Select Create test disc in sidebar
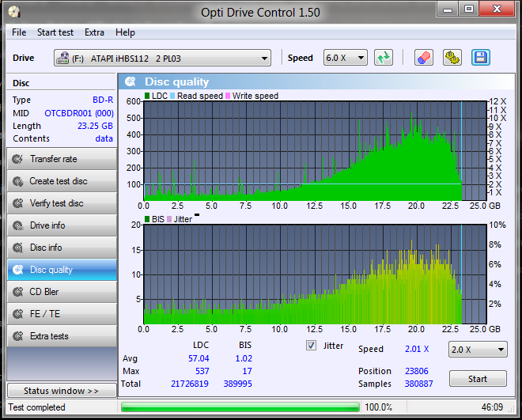522x420 pixels. (62, 181)
